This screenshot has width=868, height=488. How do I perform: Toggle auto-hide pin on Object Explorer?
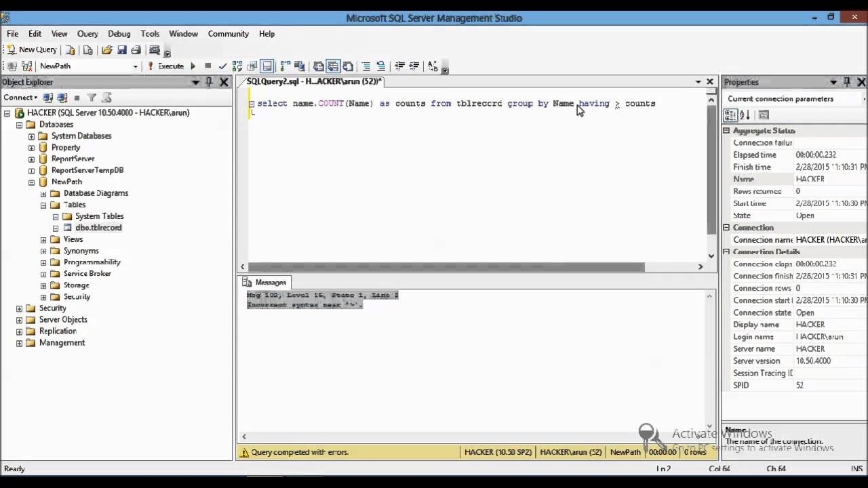coord(210,82)
